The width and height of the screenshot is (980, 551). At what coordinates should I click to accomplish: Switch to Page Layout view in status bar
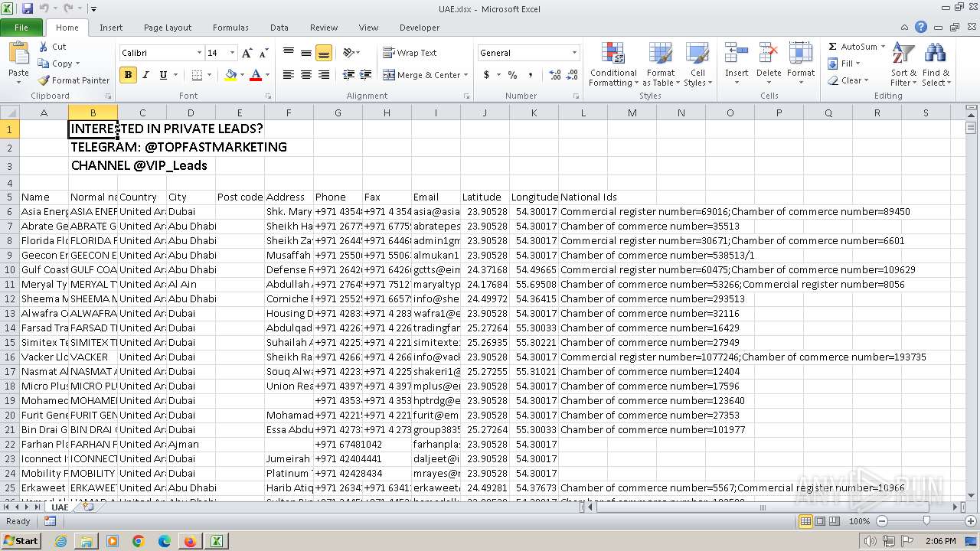coord(821,521)
